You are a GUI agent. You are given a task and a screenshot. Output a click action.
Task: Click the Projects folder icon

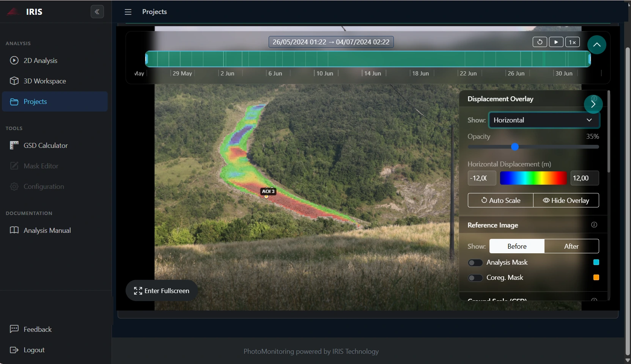(x=14, y=102)
